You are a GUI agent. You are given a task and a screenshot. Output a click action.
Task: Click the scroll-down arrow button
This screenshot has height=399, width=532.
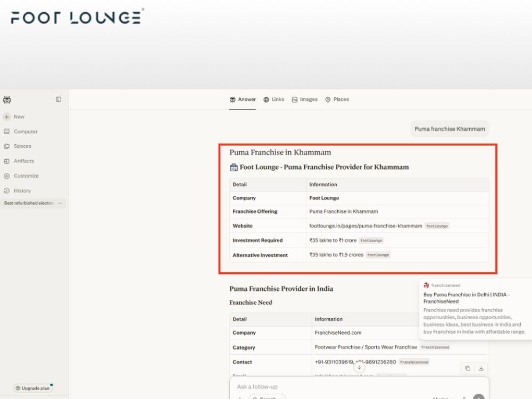click(x=359, y=368)
